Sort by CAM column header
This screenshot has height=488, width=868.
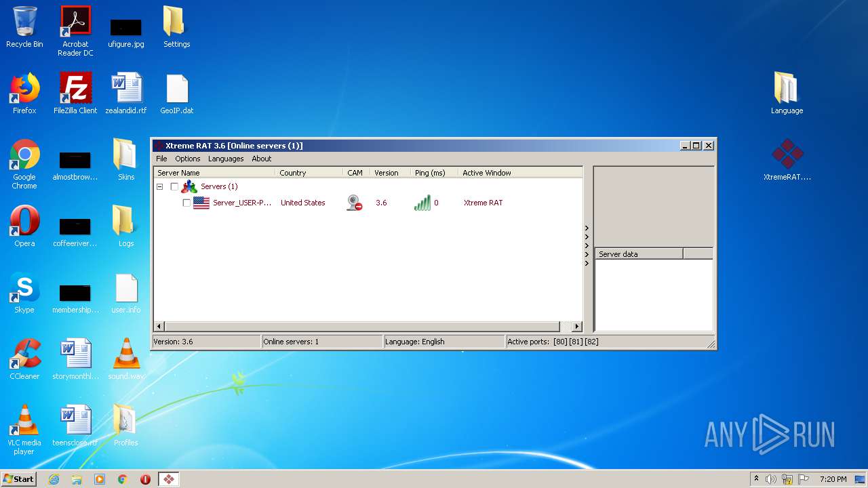coord(357,173)
